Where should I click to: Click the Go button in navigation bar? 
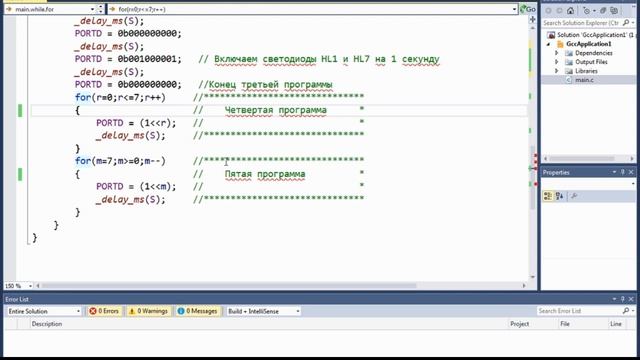coord(528,9)
